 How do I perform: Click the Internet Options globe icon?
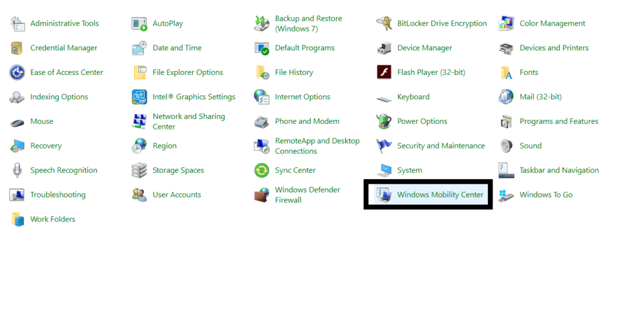[262, 97]
